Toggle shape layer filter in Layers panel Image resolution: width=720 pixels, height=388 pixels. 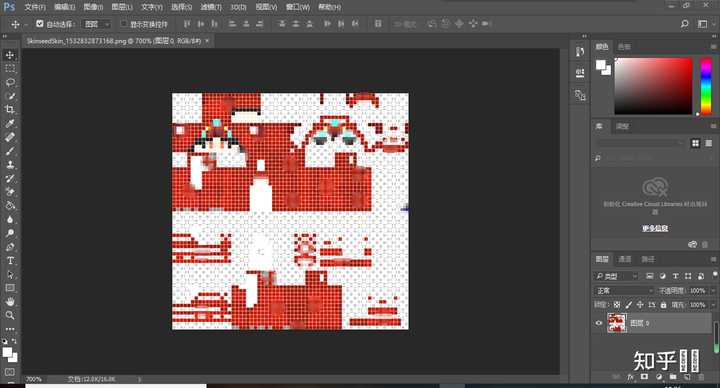pos(688,276)
